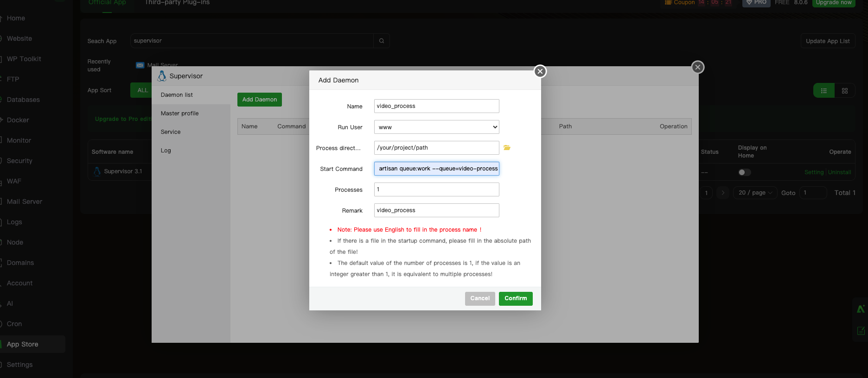Cancel the Add Daemon dialog
The width and height of the screenshot is (868, 378).
[480, 298]
